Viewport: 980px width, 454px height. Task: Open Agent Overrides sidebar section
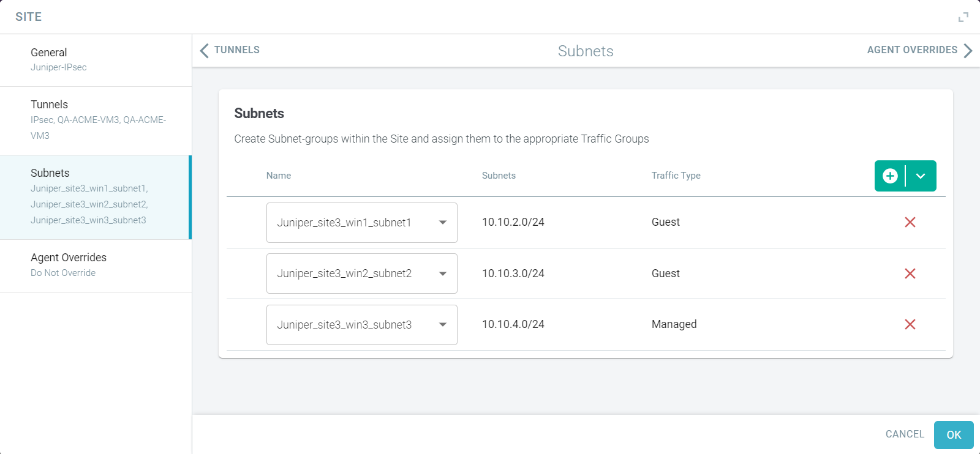(x=96, y=266)
